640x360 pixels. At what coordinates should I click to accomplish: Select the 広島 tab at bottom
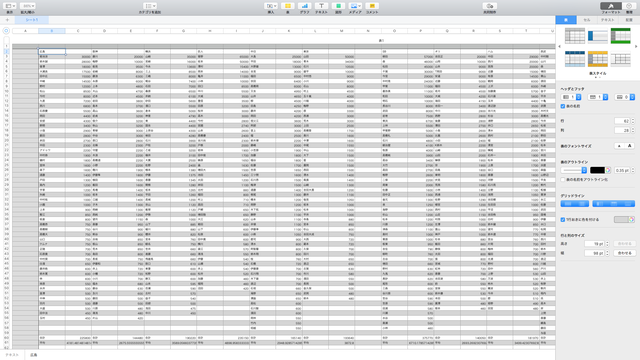pyautogui.click(x=33, y=355)
